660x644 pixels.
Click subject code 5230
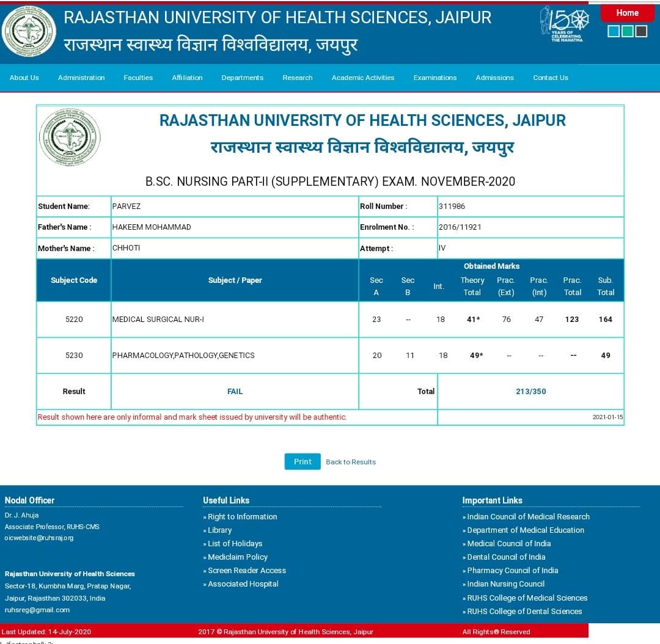click(74, 355)
